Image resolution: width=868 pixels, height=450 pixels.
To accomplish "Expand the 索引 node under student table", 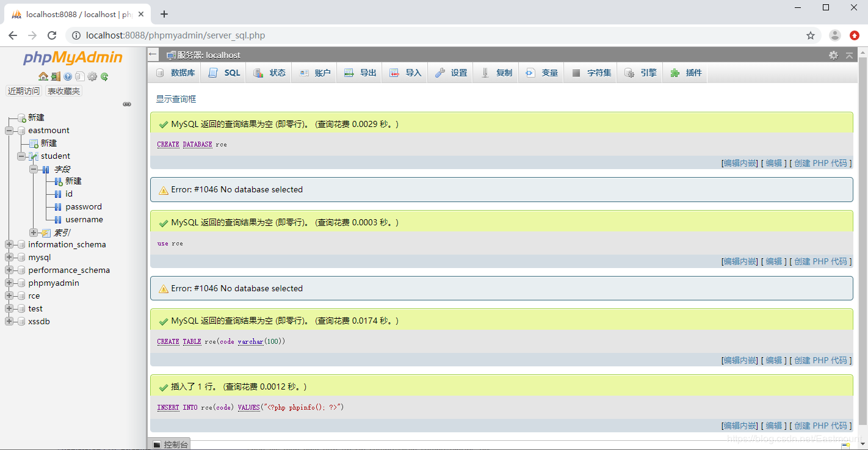I will coord(34,232).
